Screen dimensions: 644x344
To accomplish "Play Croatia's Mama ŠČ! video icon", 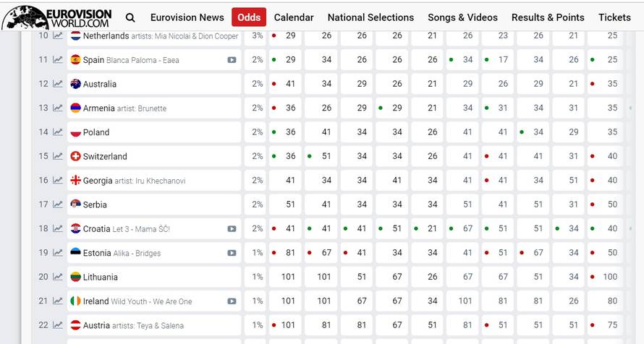I will click(232, 229).
